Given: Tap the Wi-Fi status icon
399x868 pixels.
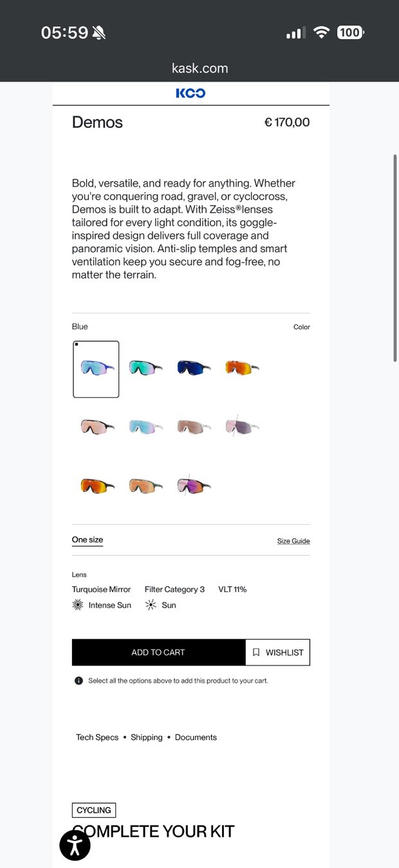Looking at the screenshot, I should tap(321, 32).
